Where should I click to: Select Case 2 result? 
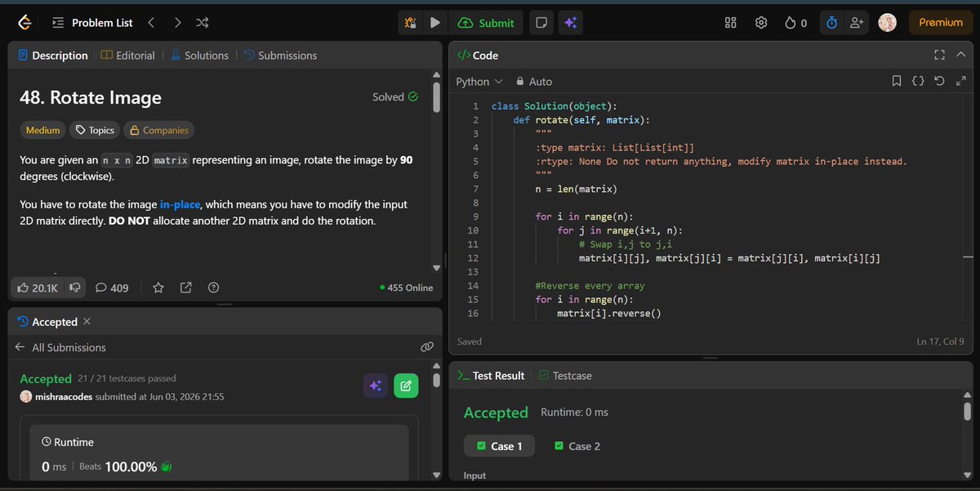[x=577, y=446]
